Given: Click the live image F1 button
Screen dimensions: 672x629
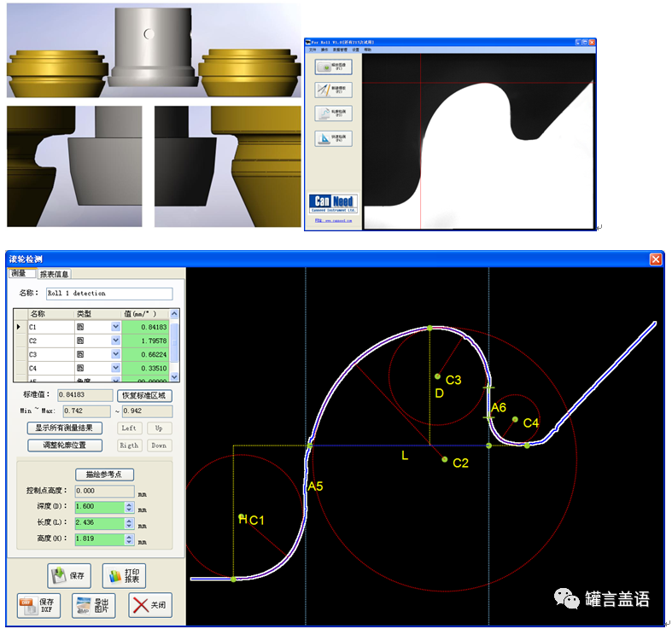Looking at the screenshot, I should 333,67.
